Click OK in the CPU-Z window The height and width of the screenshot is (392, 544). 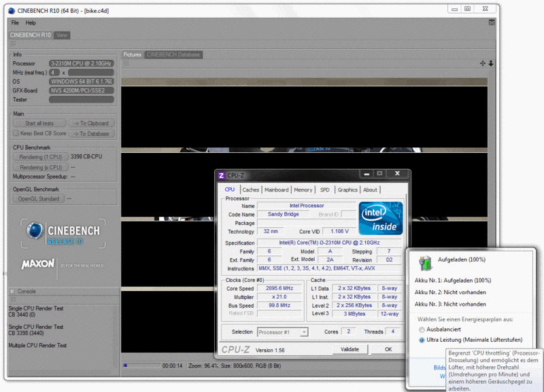[x=388, y=349]
